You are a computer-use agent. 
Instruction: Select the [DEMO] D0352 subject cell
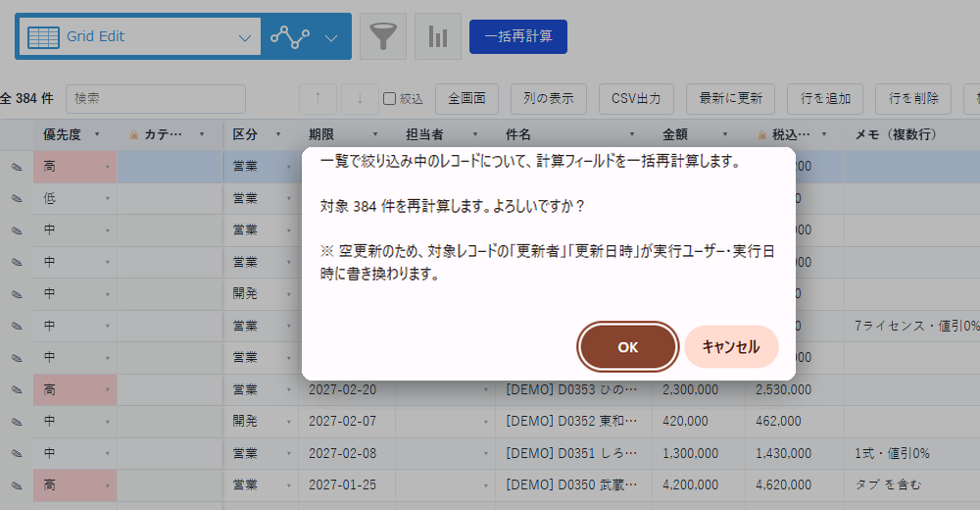[573, 421]
